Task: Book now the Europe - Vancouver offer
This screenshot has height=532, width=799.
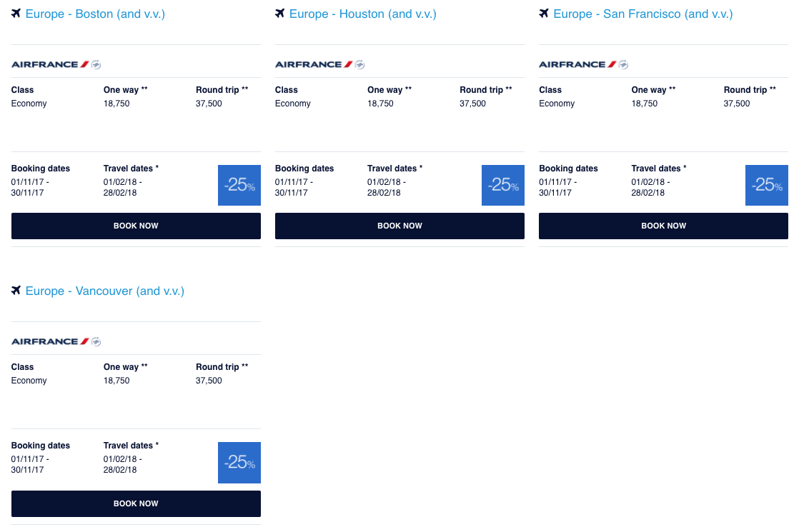Action: coord(136,503)
